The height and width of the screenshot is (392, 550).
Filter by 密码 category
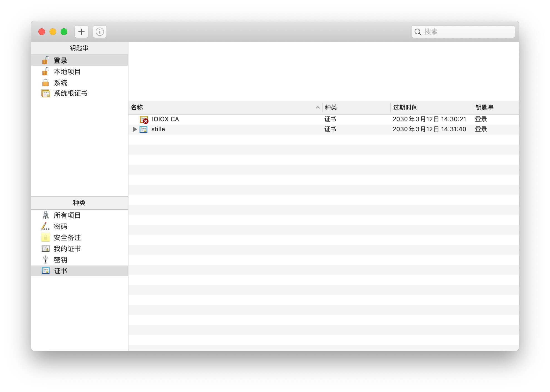click(60, 226)
